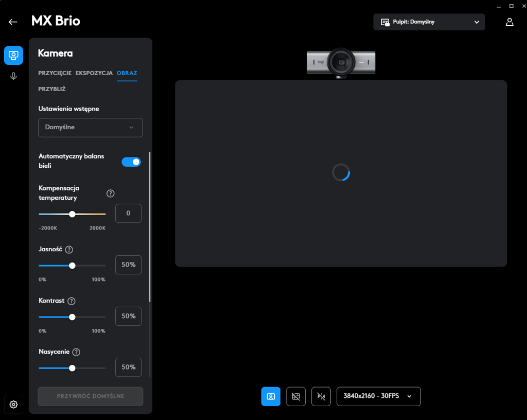Click the settings panel vertical scrollbar
Image resolution: width=527 pixels, height=420 pixels.
[x=150, y=227]
